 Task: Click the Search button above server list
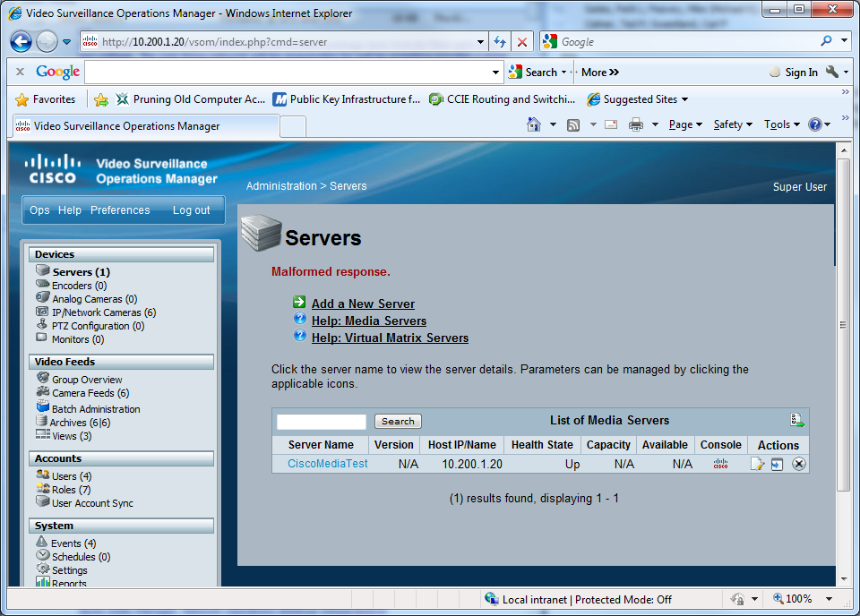397,421
